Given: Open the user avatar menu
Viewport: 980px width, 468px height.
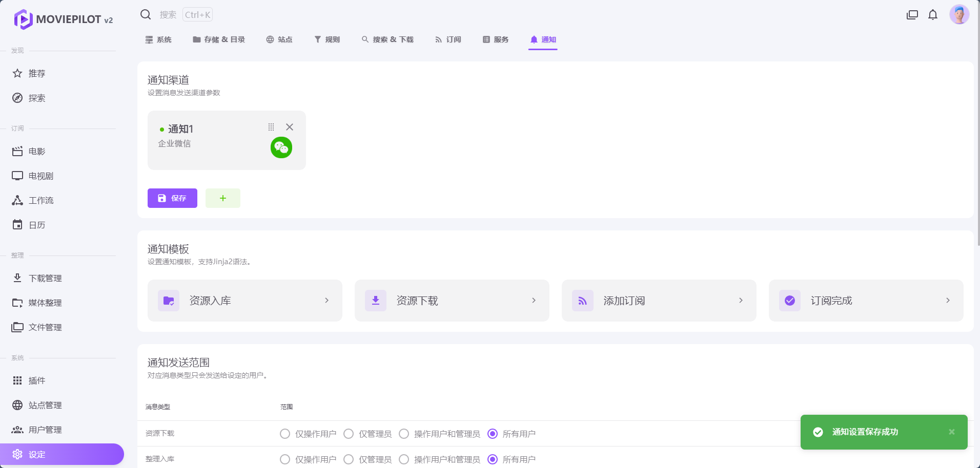Looking at the screenshot, I should point(959,15).
